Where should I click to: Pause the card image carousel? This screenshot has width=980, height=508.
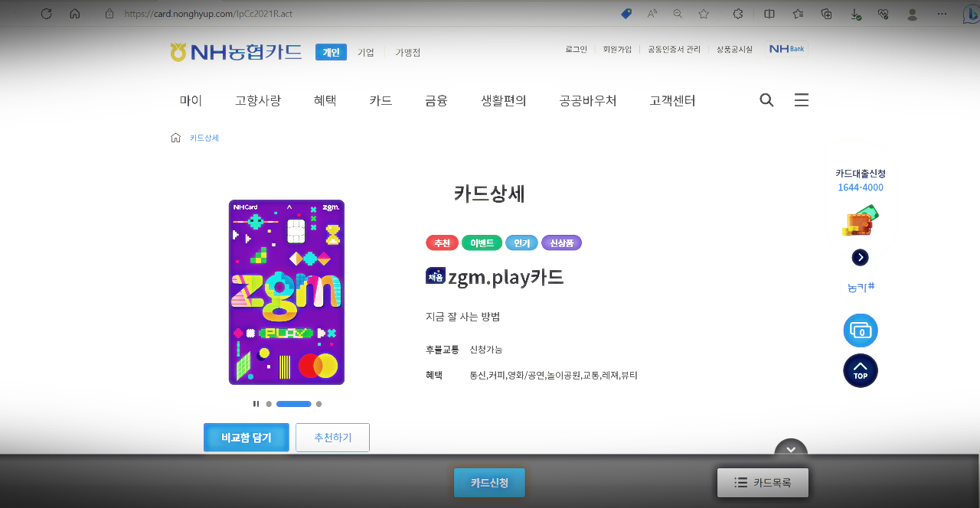(256, 403)
